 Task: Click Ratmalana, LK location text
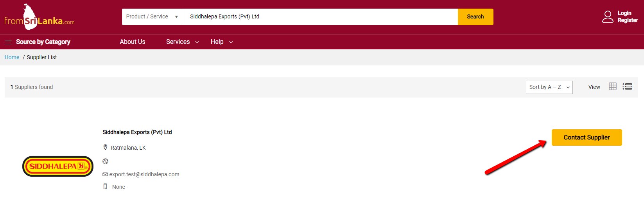(x=128, y=148)
